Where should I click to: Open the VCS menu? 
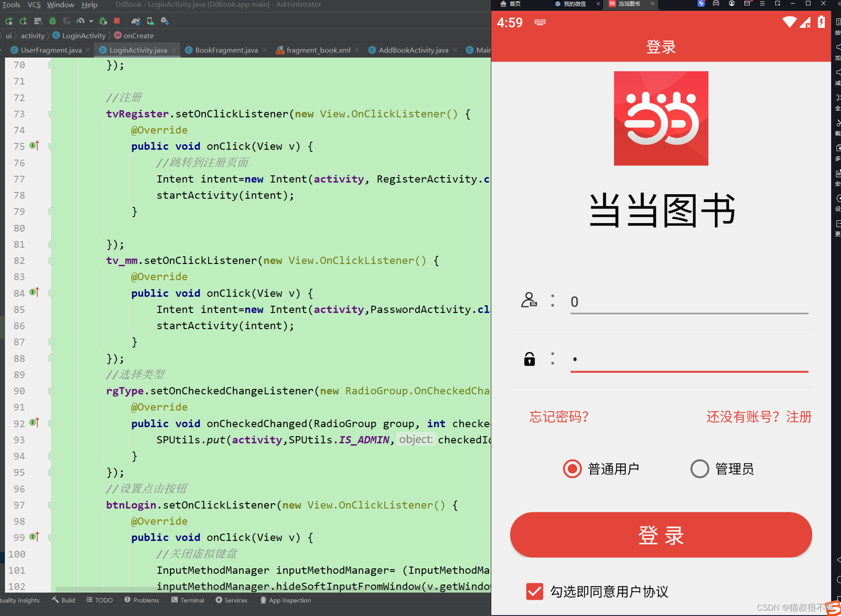(x=34, y=4)
